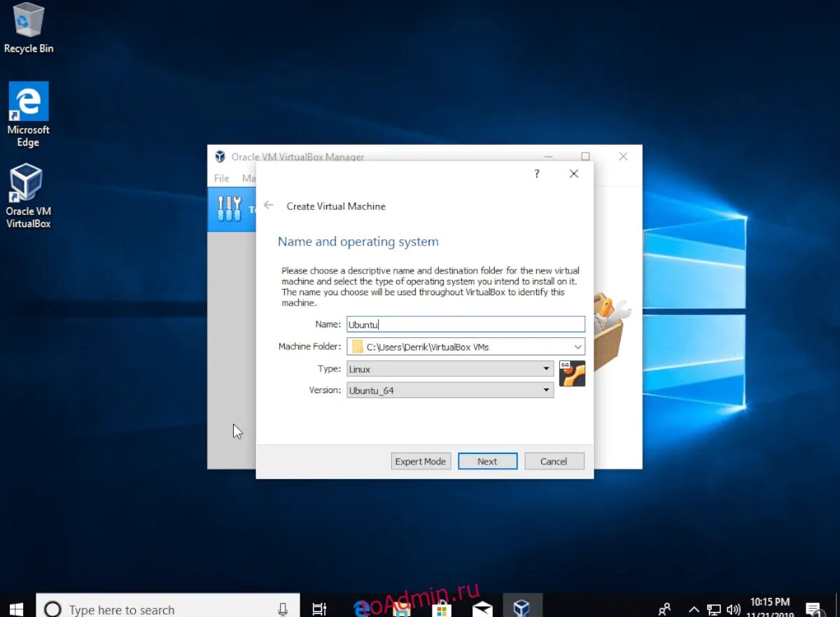Open the Version dropdown showing Ubuntu_64
The width and height of the screenshot is (840, 617).
(450, 390)
